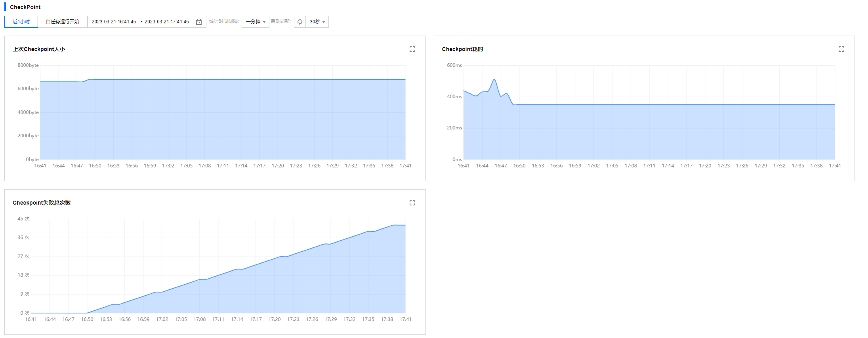The width and height of the screenshot is (868, 338).
Task: Select the 自任务运行开始 time range tab
Action: click(63, 22)
